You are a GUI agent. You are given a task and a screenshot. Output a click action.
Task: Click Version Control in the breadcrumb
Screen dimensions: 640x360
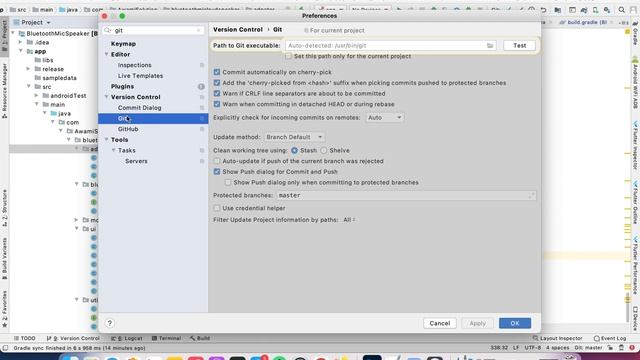pos(238,30)
